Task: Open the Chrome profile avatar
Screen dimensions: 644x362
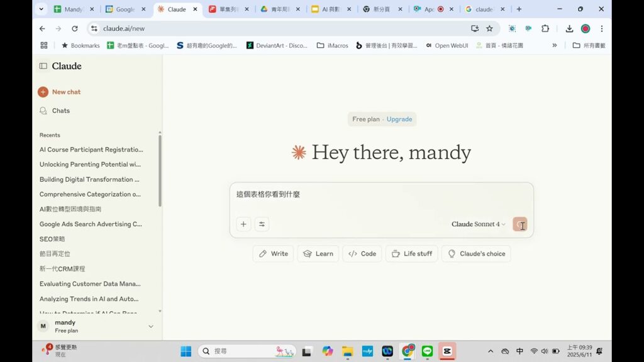Action: pyautogui.click(x=586, y=28)
